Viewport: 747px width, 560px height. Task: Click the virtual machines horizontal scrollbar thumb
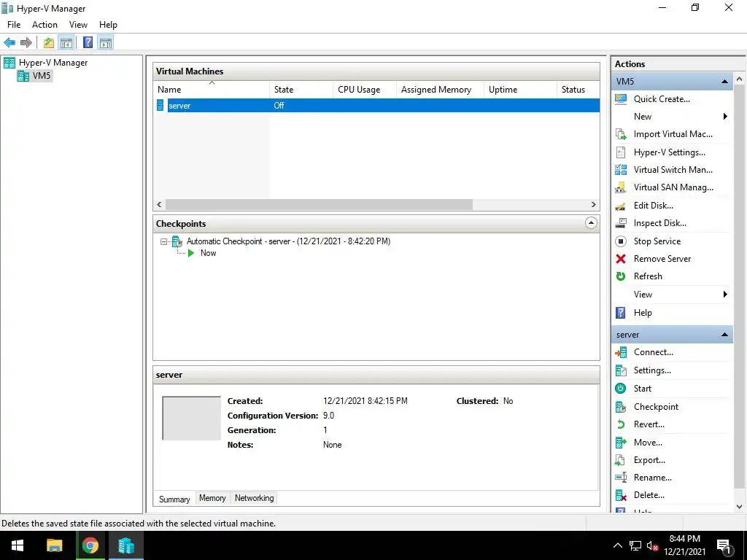[x=319, y=205]
